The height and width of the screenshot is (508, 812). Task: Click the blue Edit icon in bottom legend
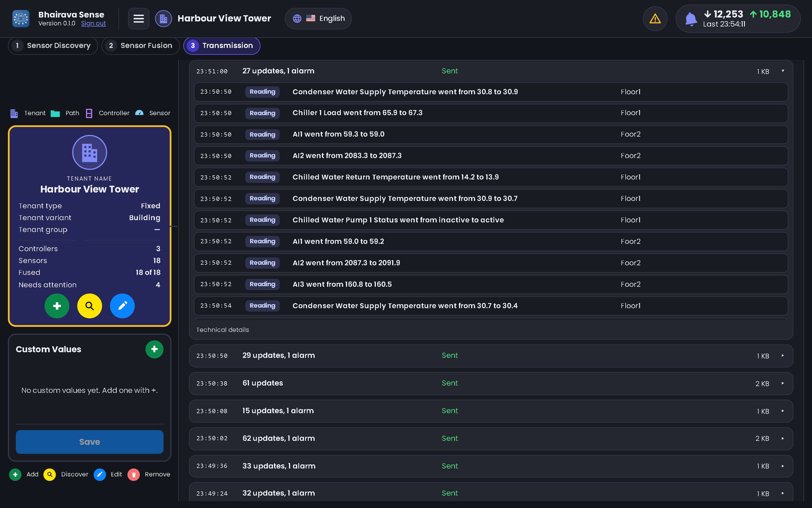point(100,474)
